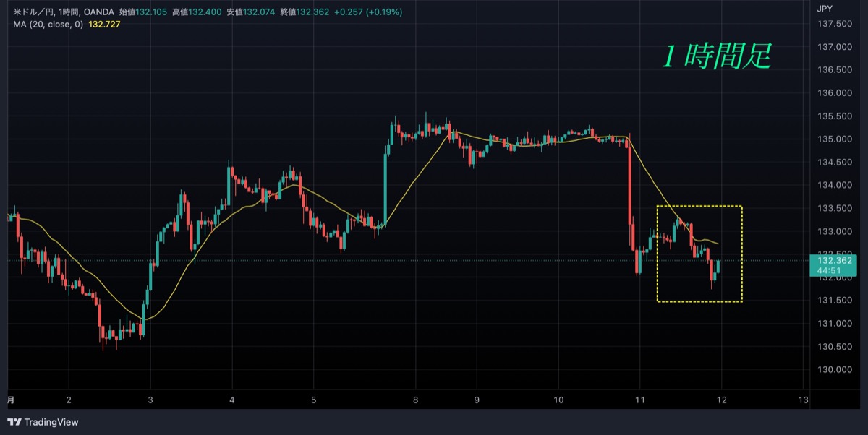Screen dimensions: 868x435
Task: Click date label 3 on the time axis
Action: tap(150, 400)
